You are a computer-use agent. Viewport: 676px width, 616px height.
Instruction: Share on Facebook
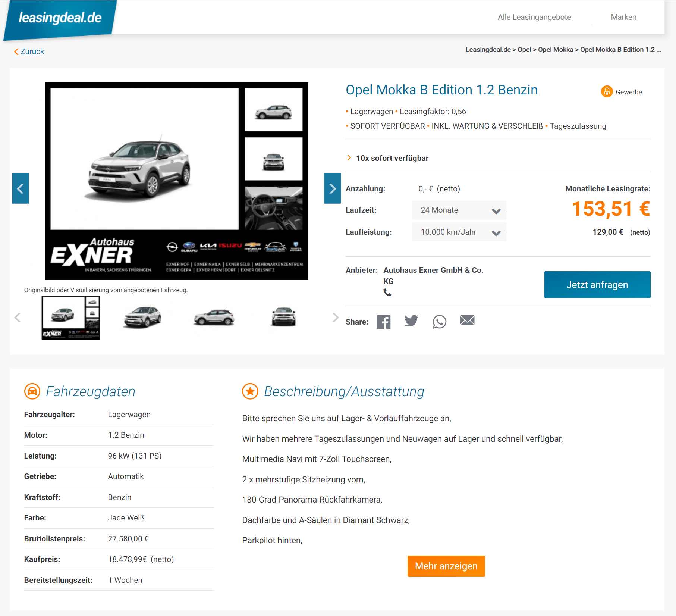[x=383, y=322]
